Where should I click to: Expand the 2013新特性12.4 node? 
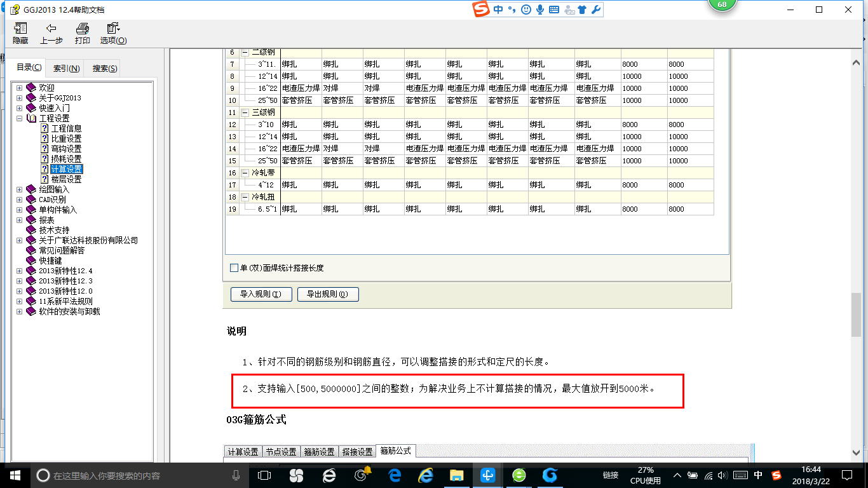point(19,271)
